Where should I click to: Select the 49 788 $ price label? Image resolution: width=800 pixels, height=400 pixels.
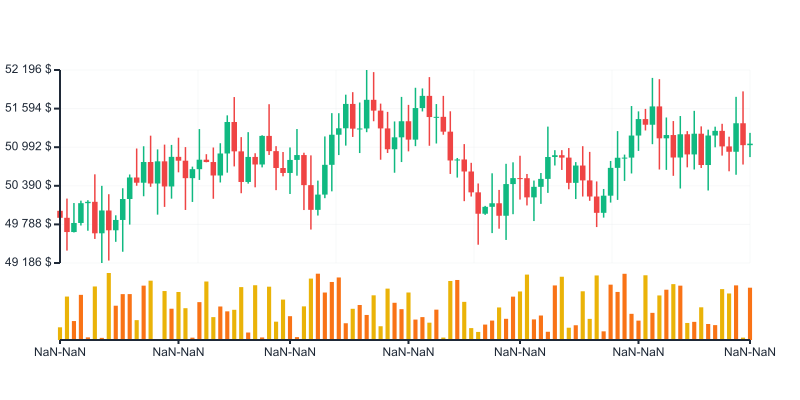tap(30, 223)
